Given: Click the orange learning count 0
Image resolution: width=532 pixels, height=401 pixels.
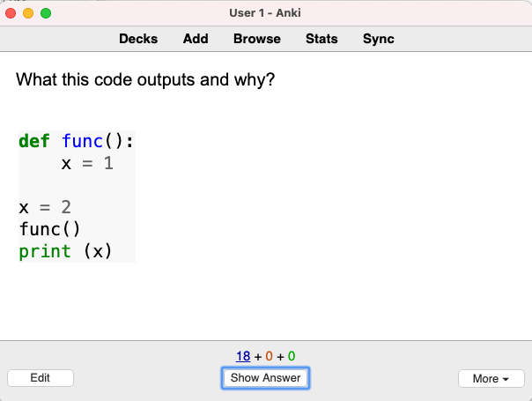Looking at the screenshot, I should click(x=270, y=357).
